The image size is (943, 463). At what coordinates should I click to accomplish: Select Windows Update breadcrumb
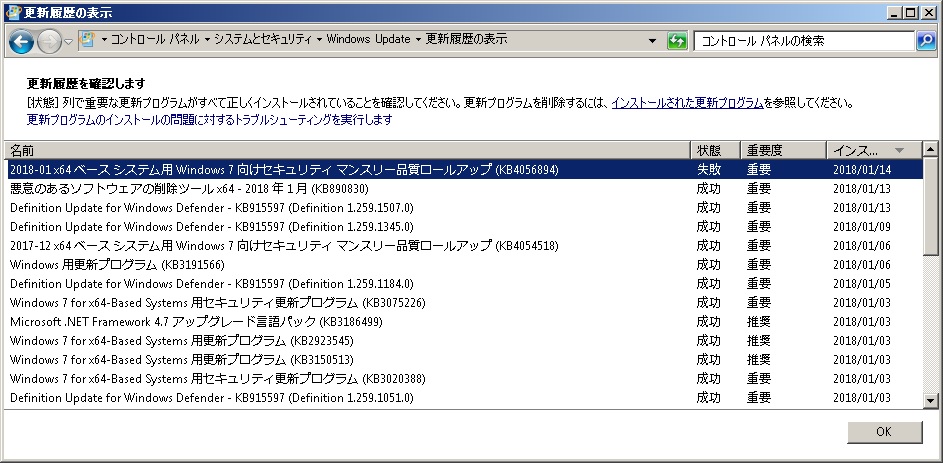click(x=368, y=40)
